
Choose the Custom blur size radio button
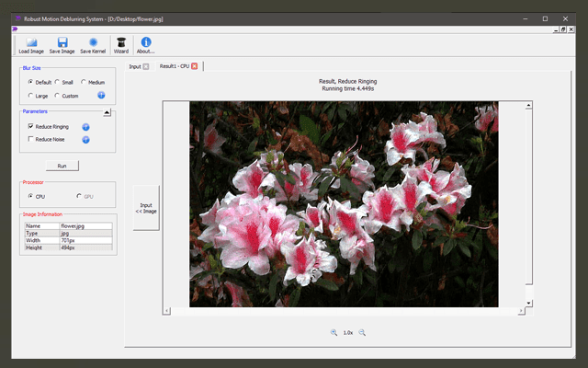(x=57, y=96)
